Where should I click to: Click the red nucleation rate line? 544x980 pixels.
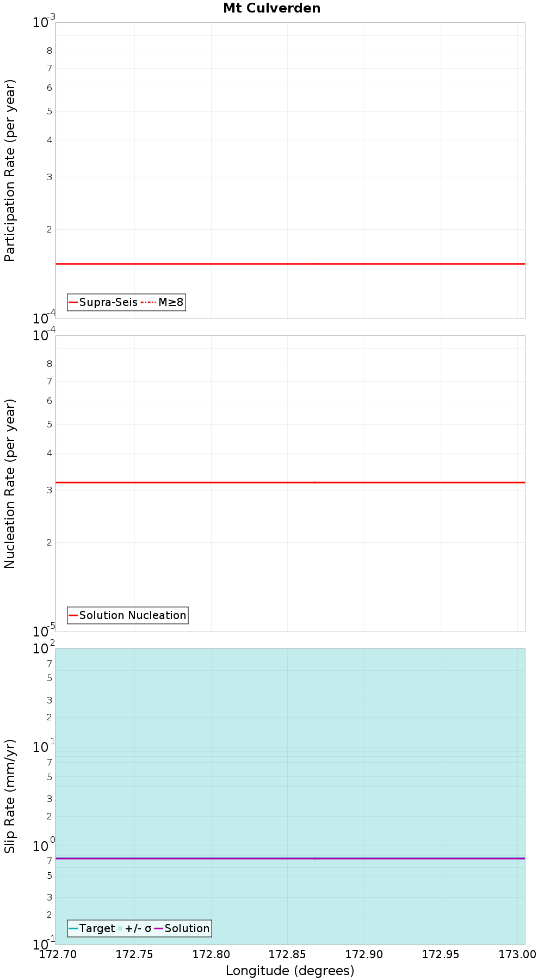[x=290, y=482]
